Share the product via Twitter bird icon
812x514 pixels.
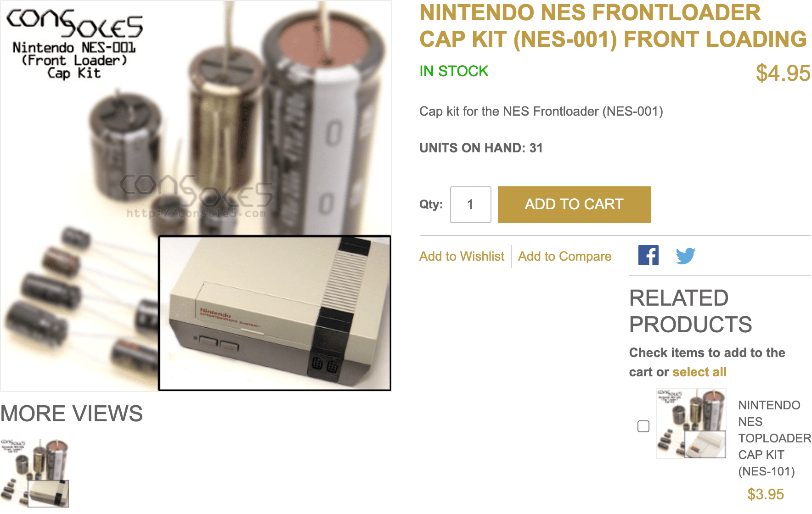pyautogui.click(x=685, y=256)
